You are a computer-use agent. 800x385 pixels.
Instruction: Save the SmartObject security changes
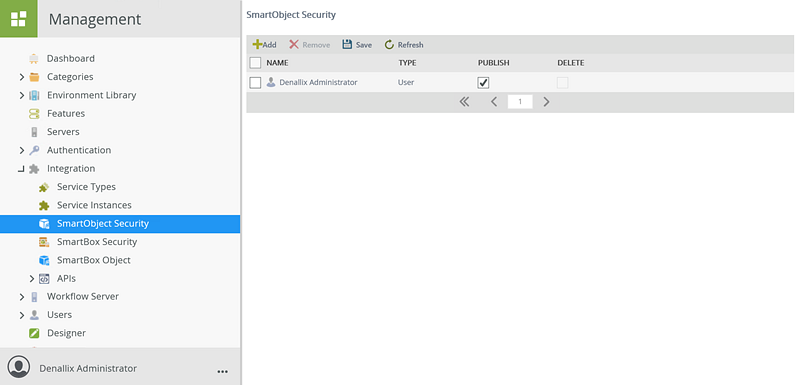pos(357,45)
